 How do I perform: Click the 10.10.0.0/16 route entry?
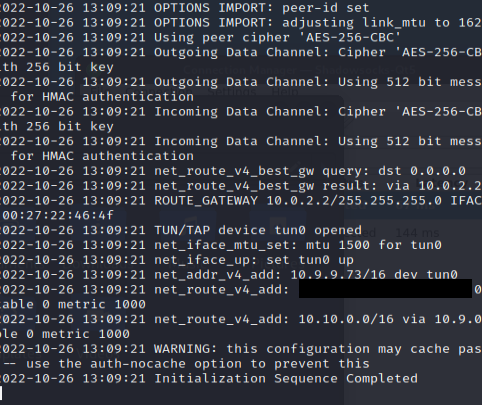tap(346, 319)
